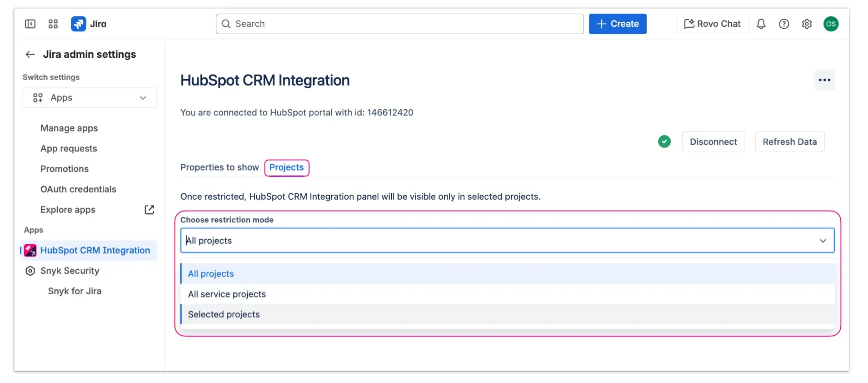
Task: Open the app switcher grid icon
Action: (53, 24)
